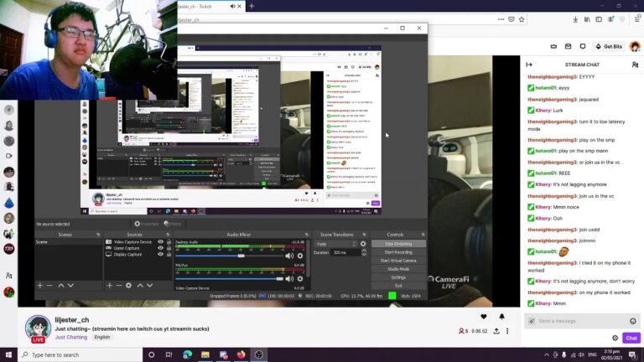Viewport: 644px width, 362px height.
Task: Click Start Recording in OBS controls
Action: click(x=398, y=252)
